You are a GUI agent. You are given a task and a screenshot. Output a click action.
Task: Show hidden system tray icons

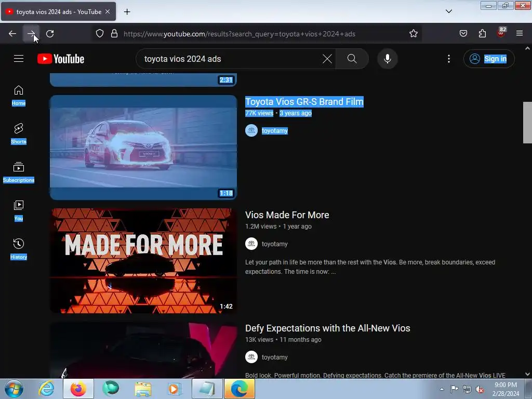click(442, 389)
